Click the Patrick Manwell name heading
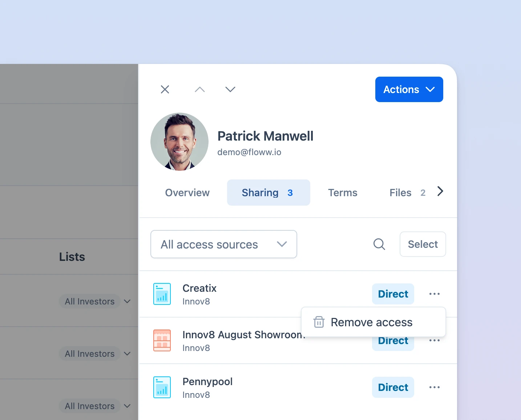 tap(265, 136)
